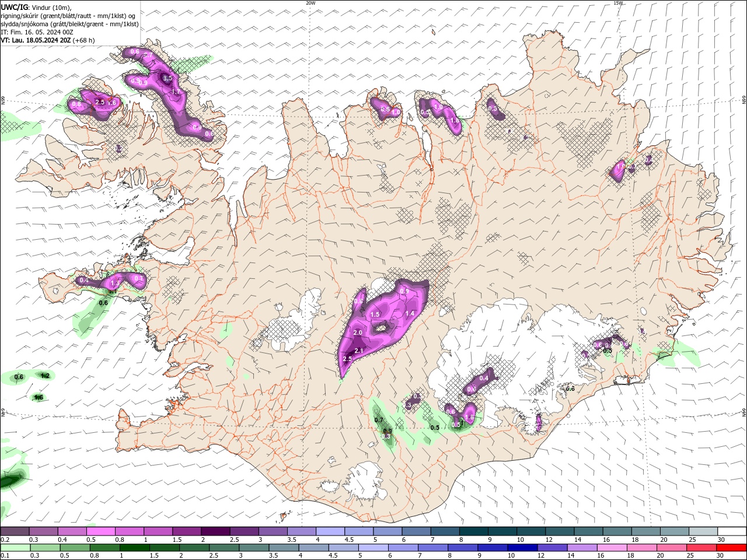This screenshot has width=747, height=560.
Task: Pick the 4–4.5 blue-grey rain legend swatch
Action: (313, 548)
